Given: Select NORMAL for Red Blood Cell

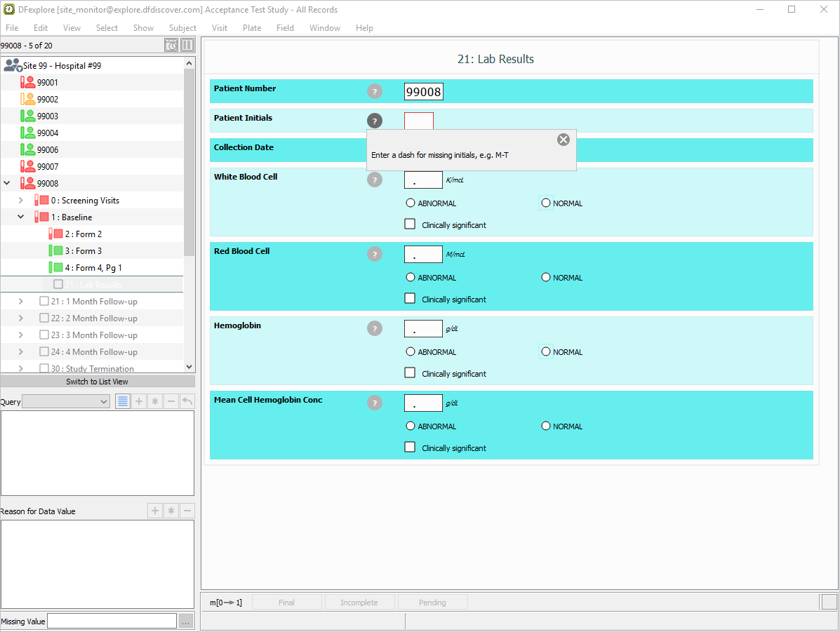Looking at the screenshot, I should tap(546, 278).
